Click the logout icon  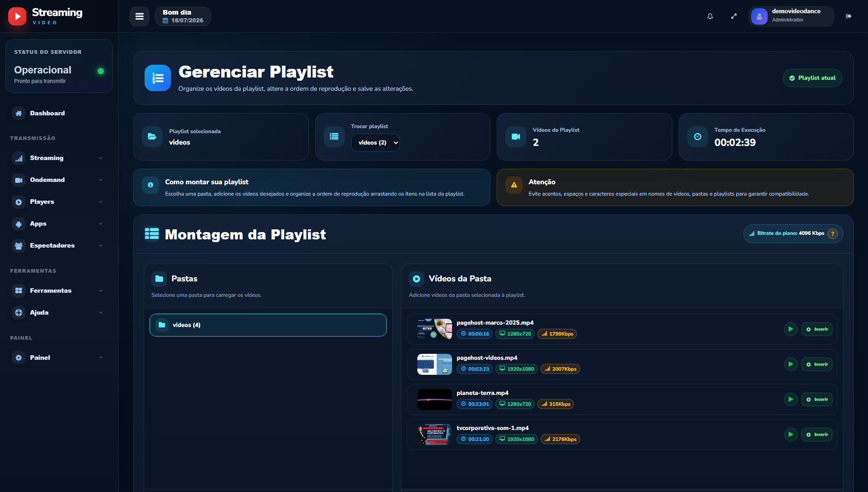coord(848,16)
